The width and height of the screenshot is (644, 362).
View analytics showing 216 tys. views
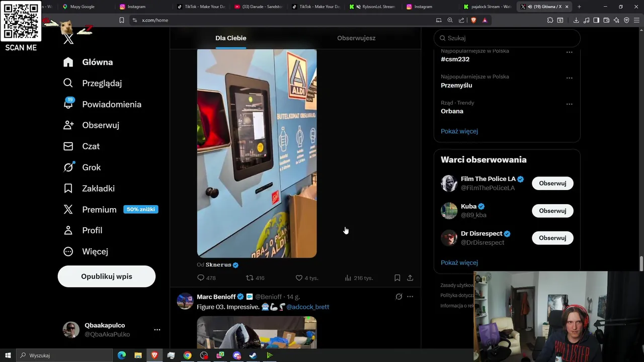tap(348, 278)
